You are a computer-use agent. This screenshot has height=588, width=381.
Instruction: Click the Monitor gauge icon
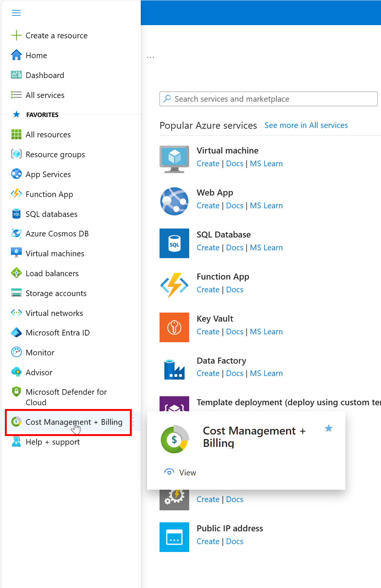16,352
